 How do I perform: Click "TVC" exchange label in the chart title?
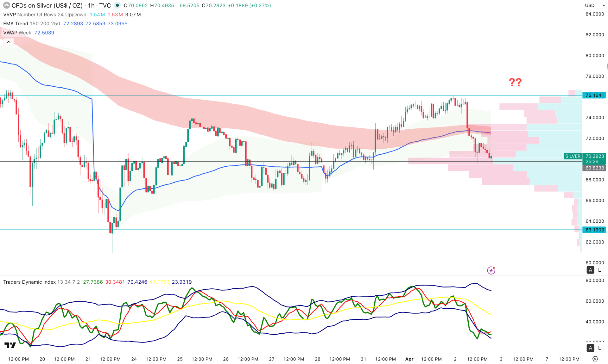[x=106, y=5]
